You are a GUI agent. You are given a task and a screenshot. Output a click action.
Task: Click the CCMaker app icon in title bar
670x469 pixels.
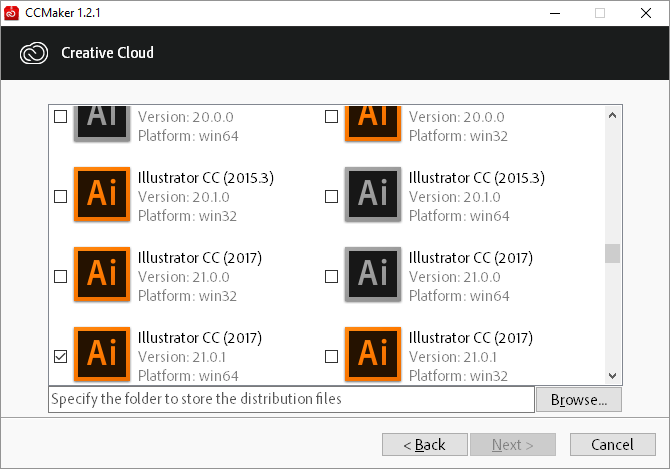pos(12,13)
